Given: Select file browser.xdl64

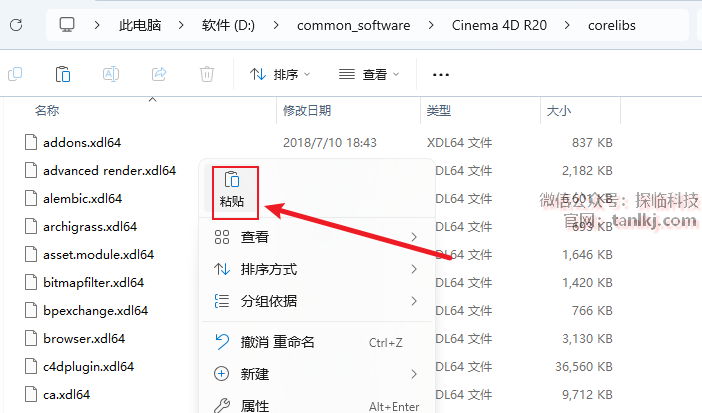Looking at the screenshot, I should pos(84,338).
